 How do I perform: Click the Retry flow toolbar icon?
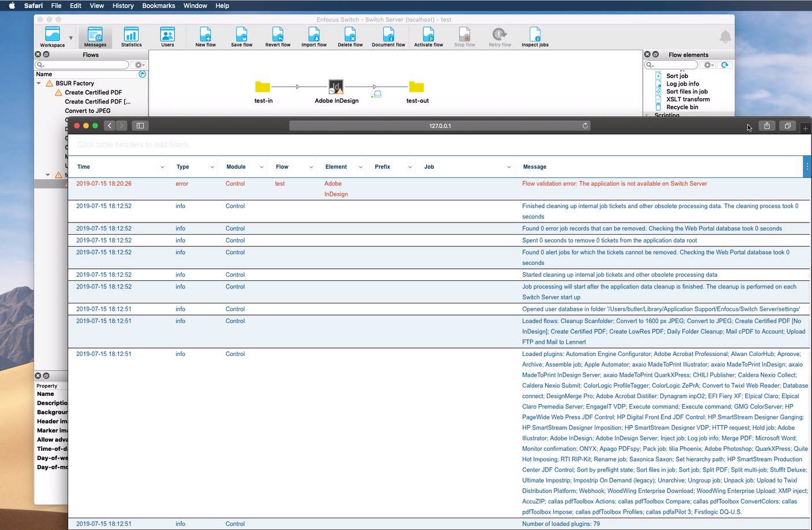click(x=500, y=36)
